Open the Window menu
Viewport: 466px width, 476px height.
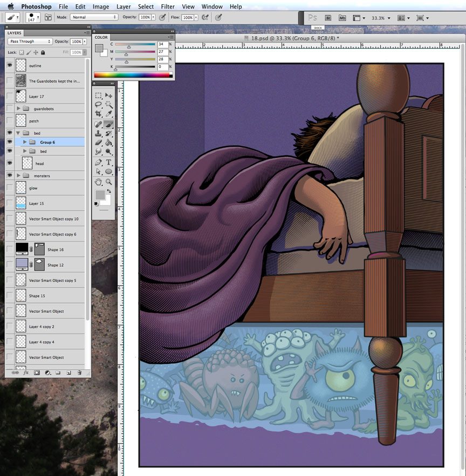coord(212,6)
